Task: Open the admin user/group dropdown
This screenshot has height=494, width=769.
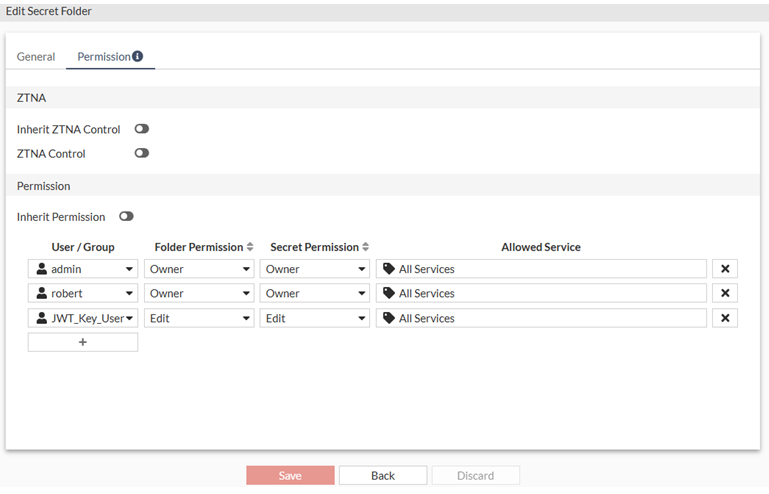Action: click(83, 269)
